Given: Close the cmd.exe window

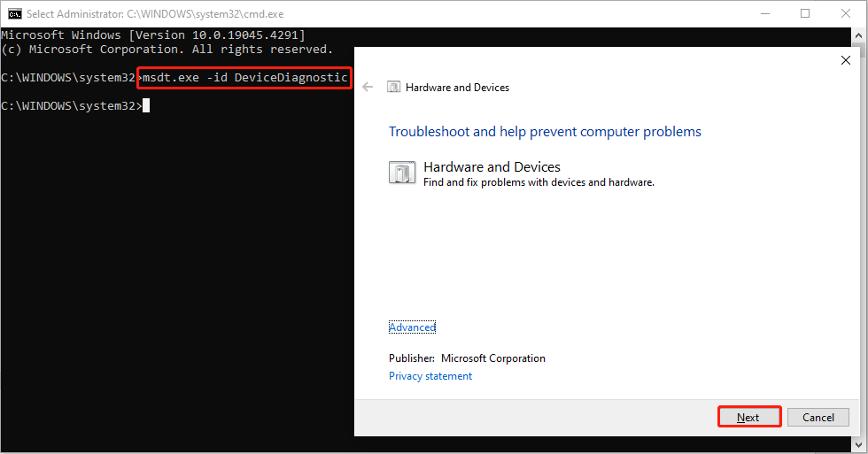Looking at the screenshot, I should [x=845, y=14].
